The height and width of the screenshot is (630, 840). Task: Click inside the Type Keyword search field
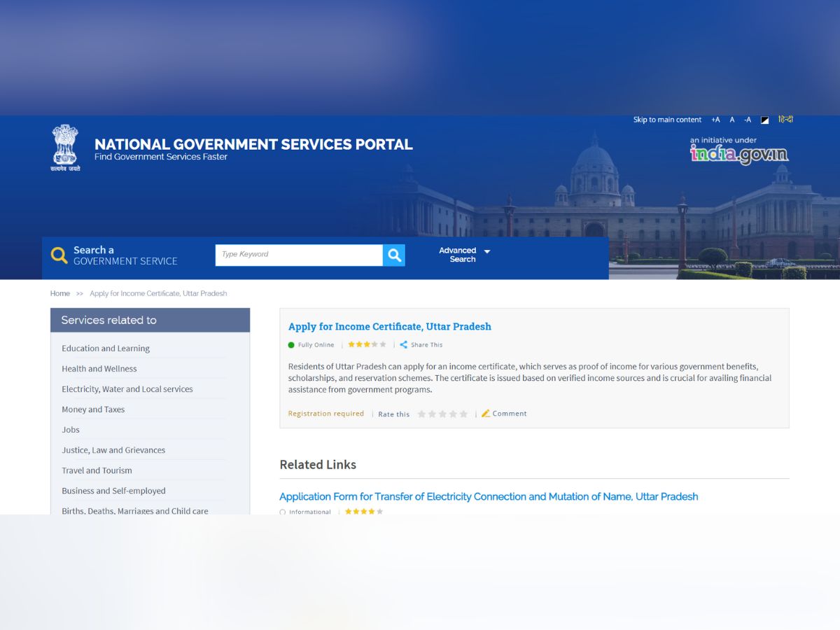[x=294, y=255]
